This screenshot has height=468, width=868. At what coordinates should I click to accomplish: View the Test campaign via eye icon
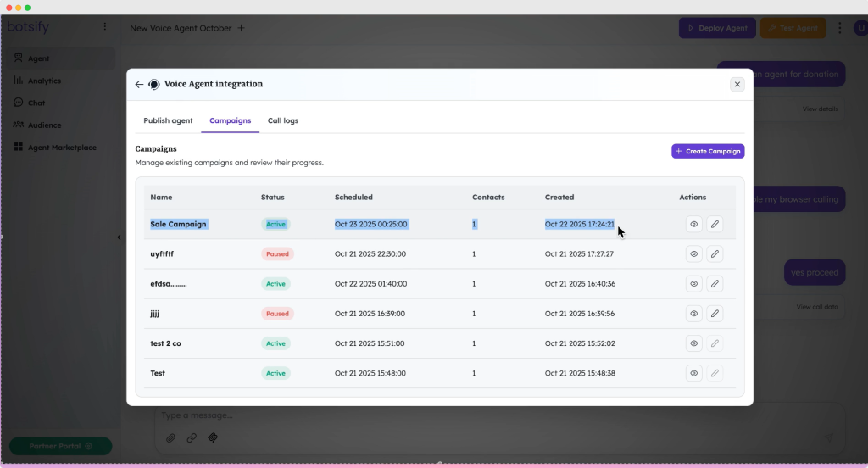click(693, 373)
